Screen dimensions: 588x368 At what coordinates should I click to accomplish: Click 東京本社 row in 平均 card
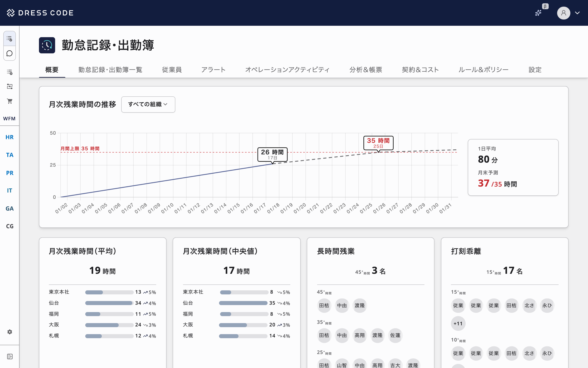[x=102, y=292]
